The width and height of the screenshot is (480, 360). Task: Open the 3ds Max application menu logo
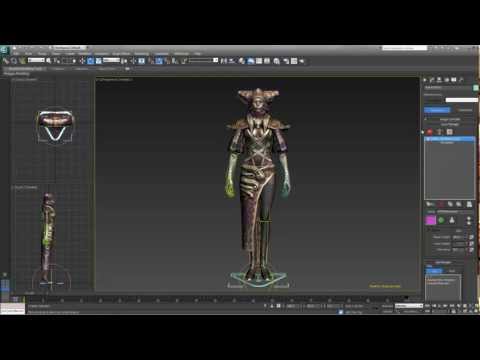coord(4,50)
